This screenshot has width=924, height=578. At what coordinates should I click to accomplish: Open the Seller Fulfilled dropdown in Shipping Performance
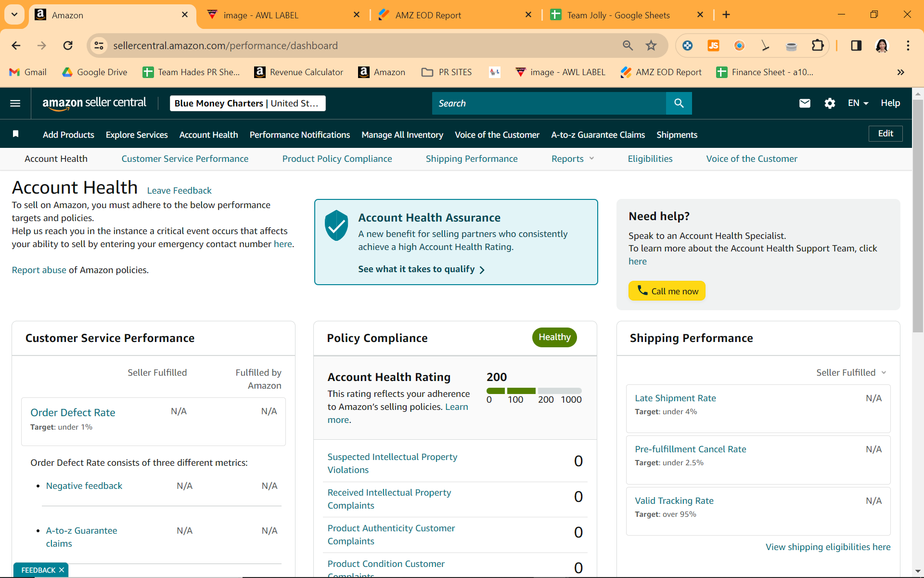851,372
